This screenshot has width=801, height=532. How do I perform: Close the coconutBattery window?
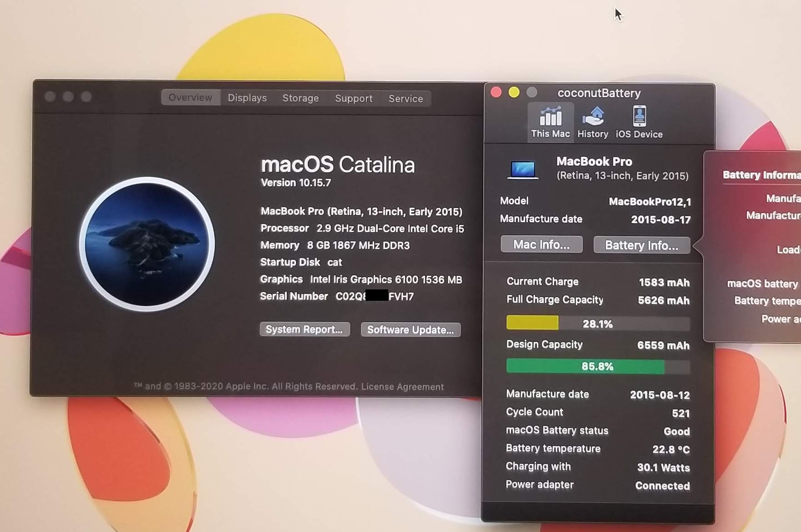(496, 93)
